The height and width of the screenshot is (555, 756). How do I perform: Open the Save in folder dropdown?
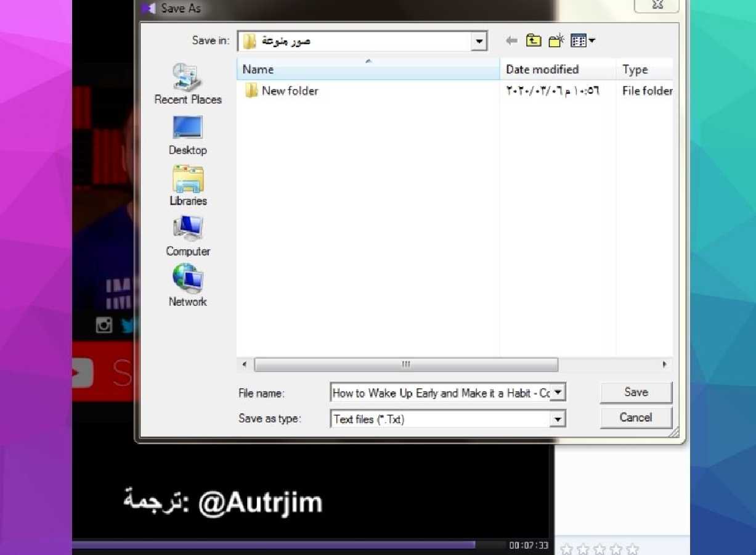tap(479, 41)
